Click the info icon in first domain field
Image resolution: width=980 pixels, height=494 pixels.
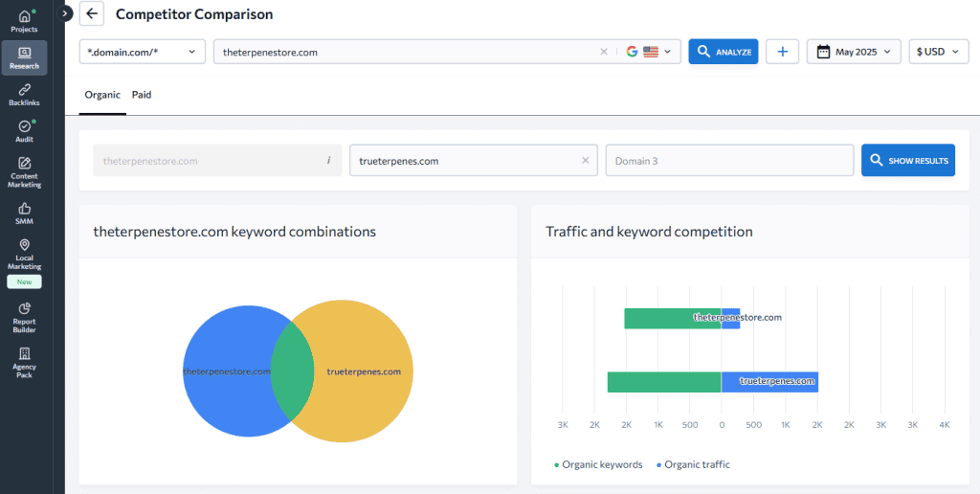329,161
